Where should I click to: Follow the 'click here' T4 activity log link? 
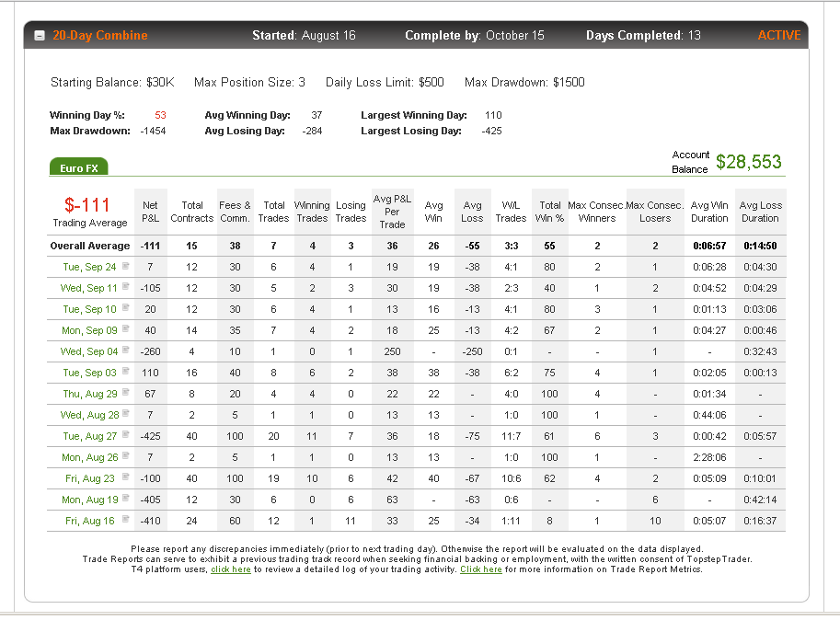click(231, 569)
